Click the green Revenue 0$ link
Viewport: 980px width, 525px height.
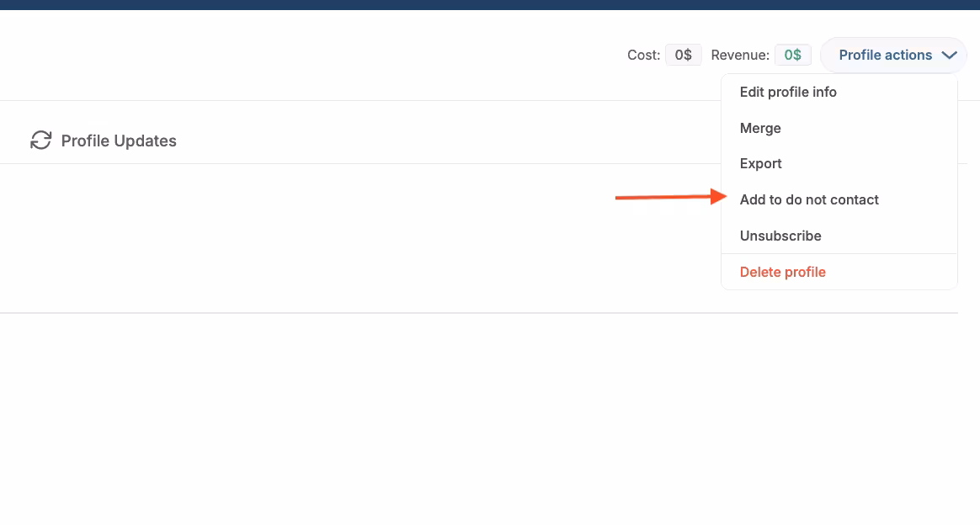792,54
